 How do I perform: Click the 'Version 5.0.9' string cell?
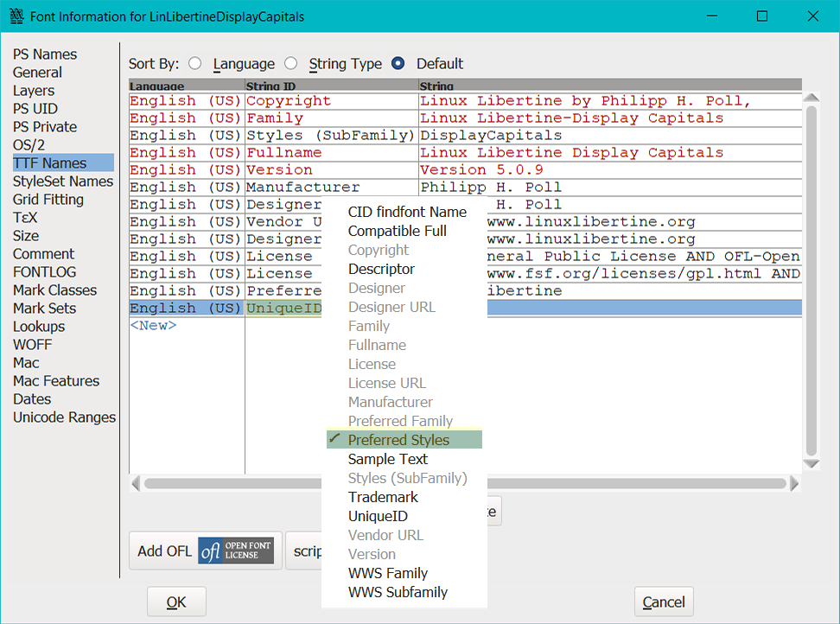610,169
